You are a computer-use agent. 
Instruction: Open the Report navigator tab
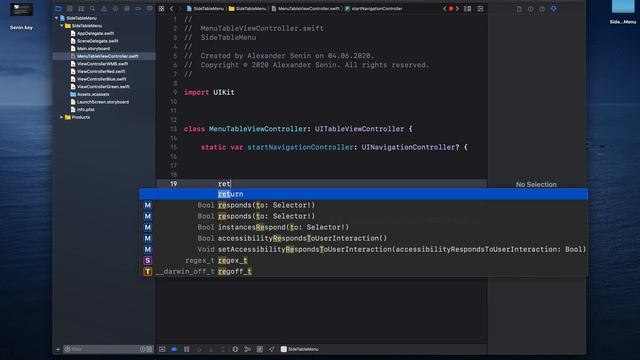(x=150, y=9)
